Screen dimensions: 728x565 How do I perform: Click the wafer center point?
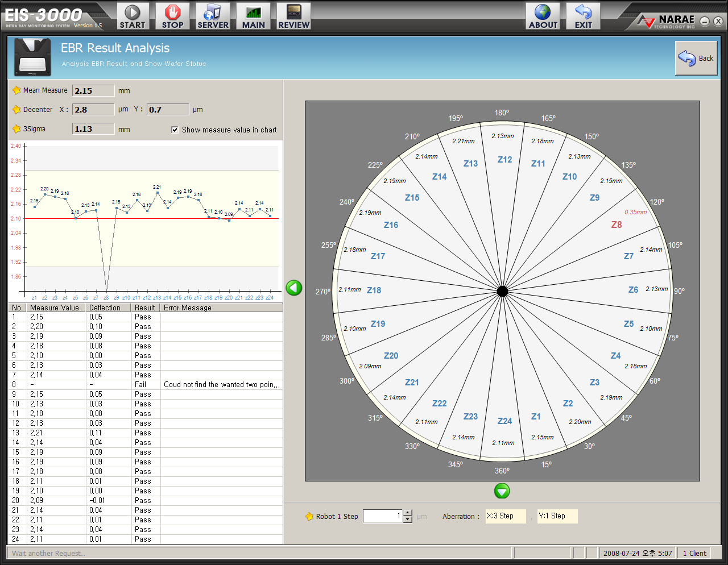point(502,291)
